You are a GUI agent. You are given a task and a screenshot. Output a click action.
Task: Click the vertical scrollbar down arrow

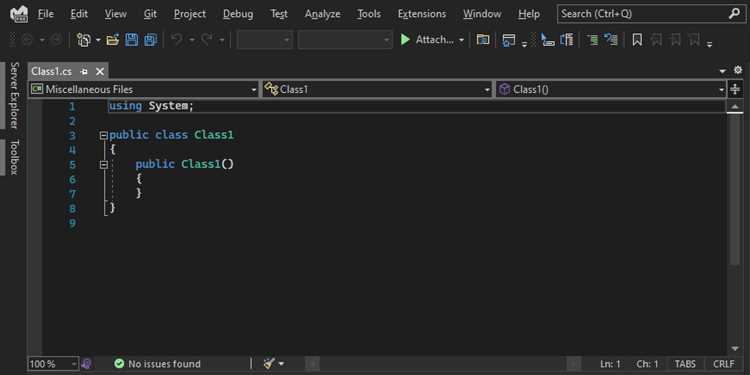click(x=735, y=349)
